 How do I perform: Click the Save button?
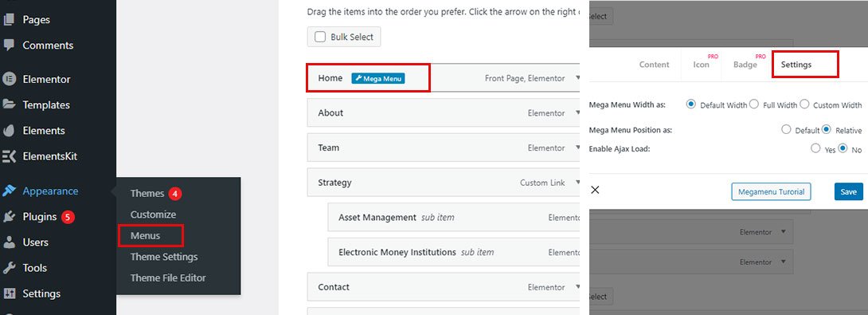[x=849, y=192]
